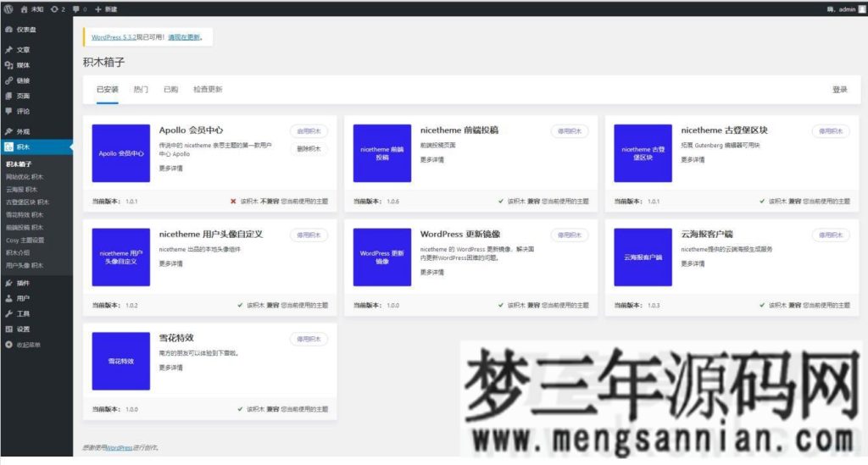Open 文章 posts pin icon

click(8, 50)
